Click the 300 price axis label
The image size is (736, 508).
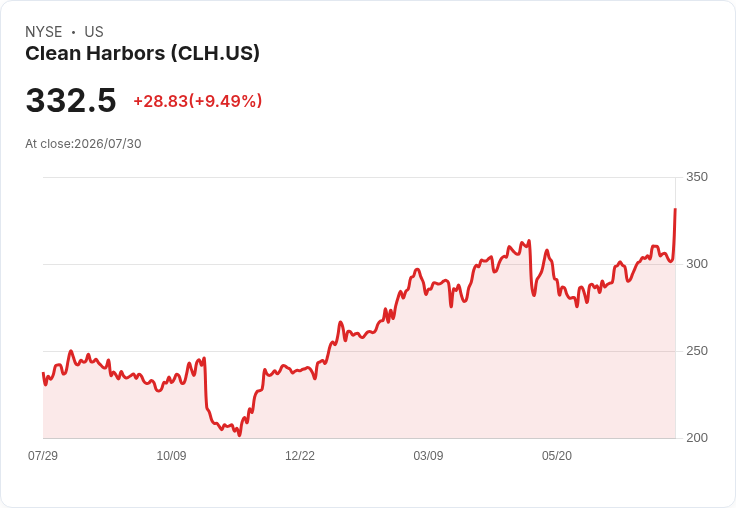697,264
